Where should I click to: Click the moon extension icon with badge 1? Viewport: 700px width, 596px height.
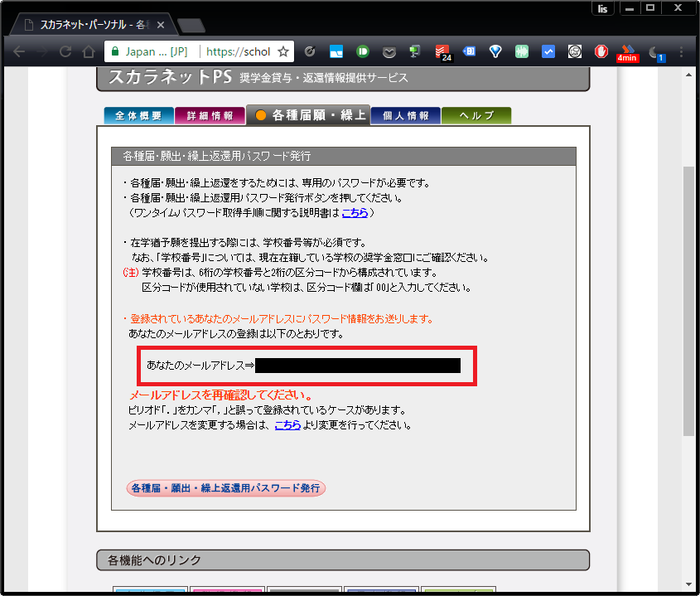click(x=656, y=53)
